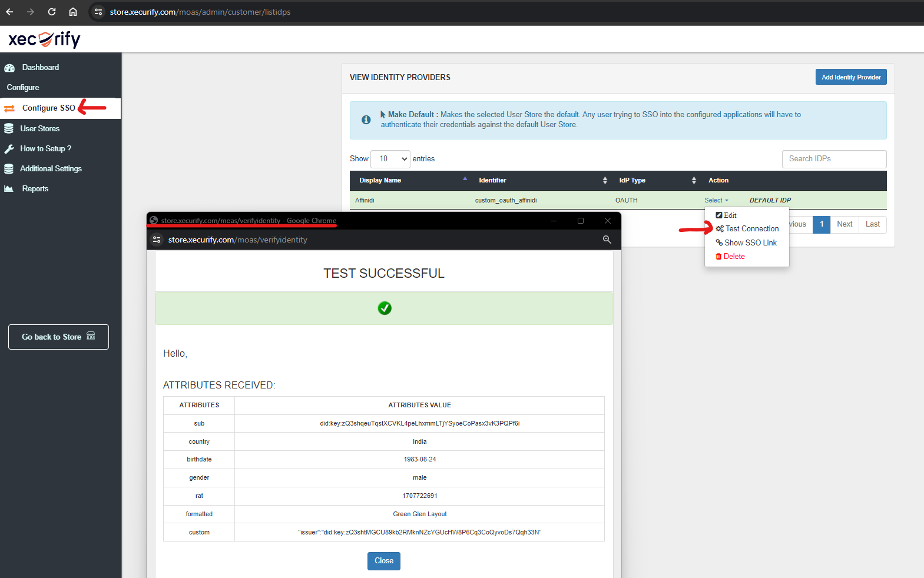Viewport: 924px width, 578px height.
Task: Click the popup window zoom magnifier icon
Action: coord(607,240)
